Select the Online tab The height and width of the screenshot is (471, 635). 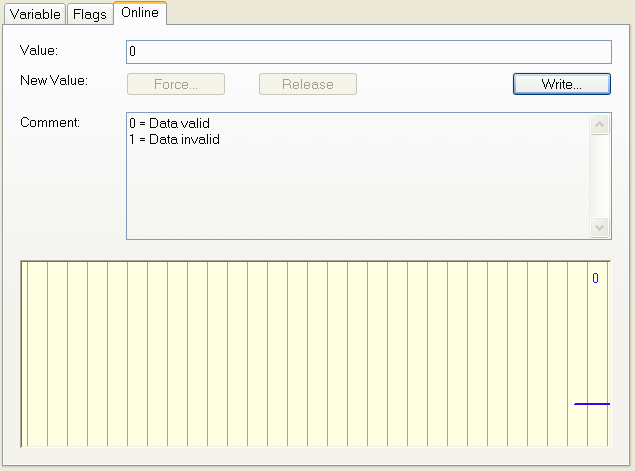(x=140, y=13)
